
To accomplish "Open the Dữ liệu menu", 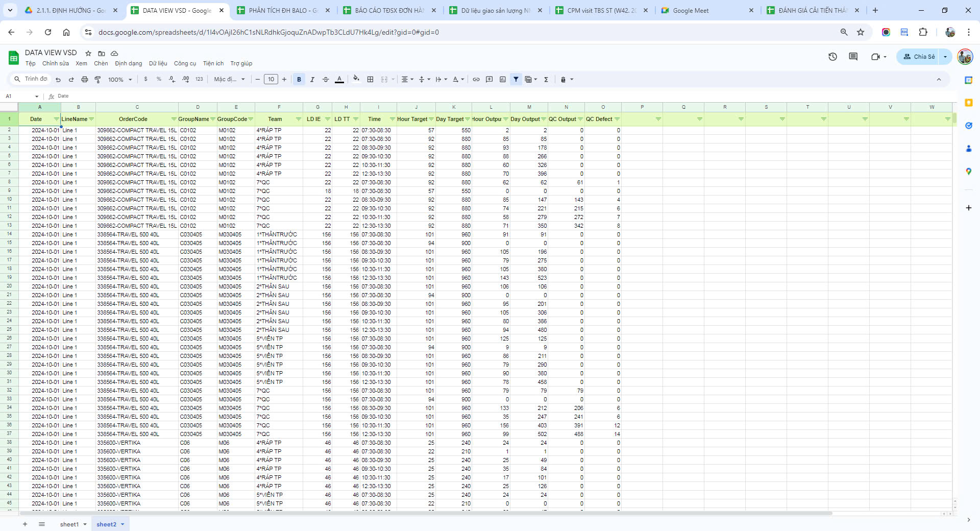I will click(158, 64).
